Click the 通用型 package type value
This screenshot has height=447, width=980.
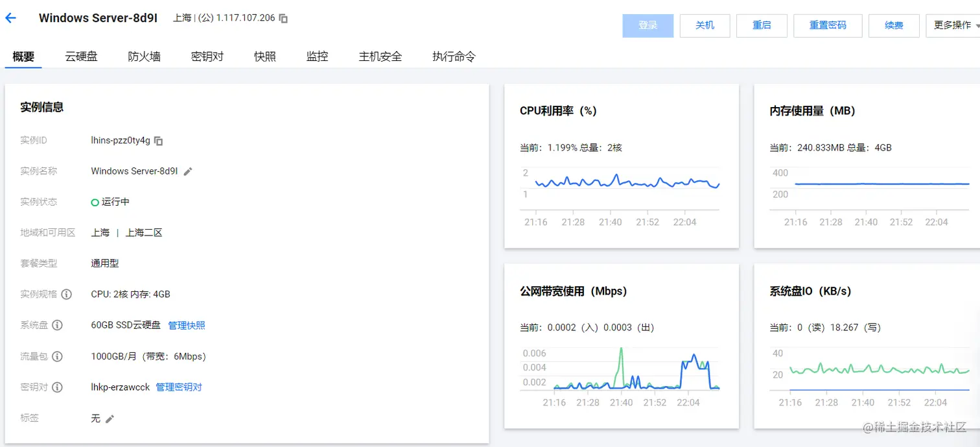click(x=105, y=263)
